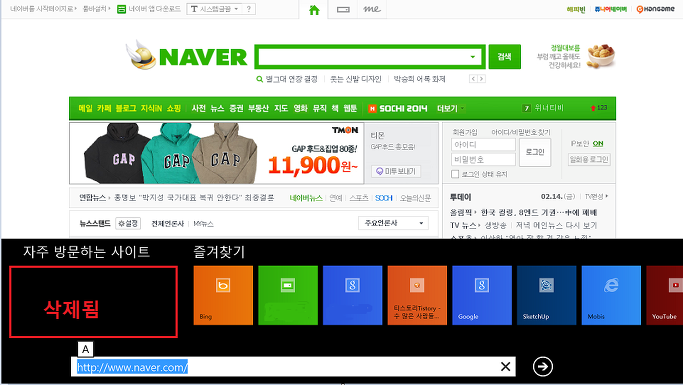
Task: Tick 로그인 상태 유지 checkbox
Action: (455, 174)
